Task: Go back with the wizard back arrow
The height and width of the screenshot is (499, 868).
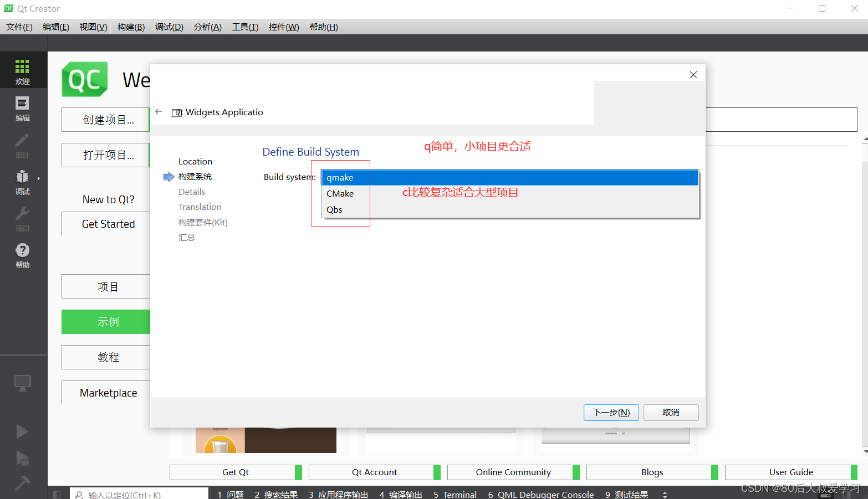Action: click(x=159, y=112)
